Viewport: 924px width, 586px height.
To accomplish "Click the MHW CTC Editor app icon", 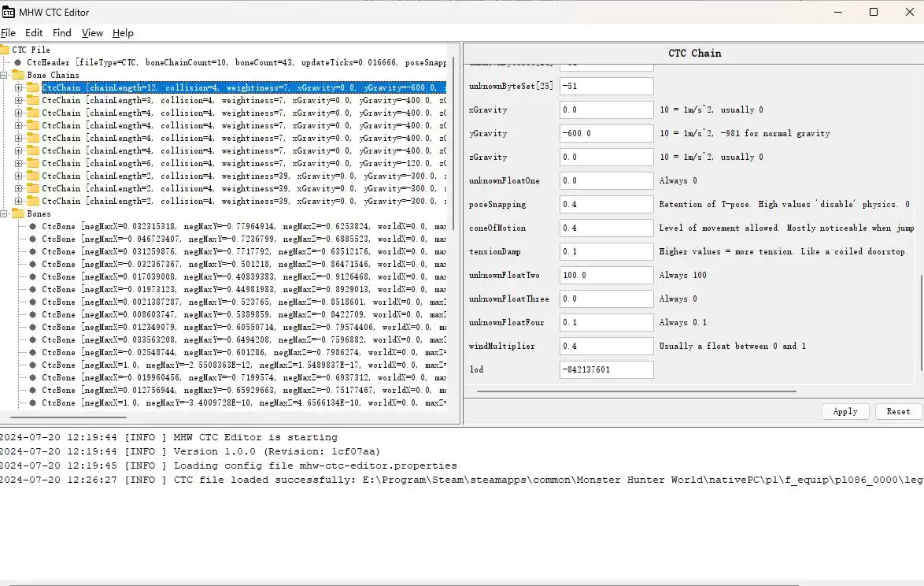I will 8,12.
